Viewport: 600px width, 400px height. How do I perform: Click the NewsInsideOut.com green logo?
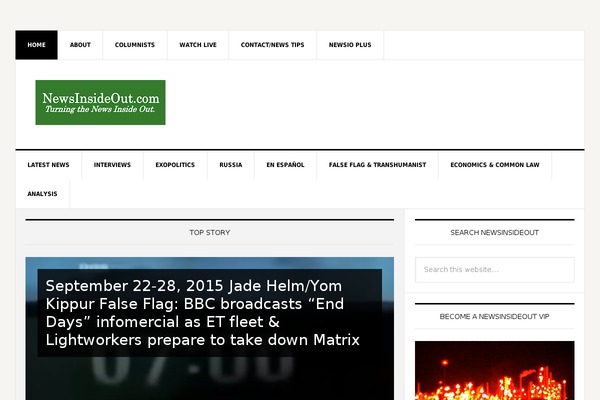100,102
